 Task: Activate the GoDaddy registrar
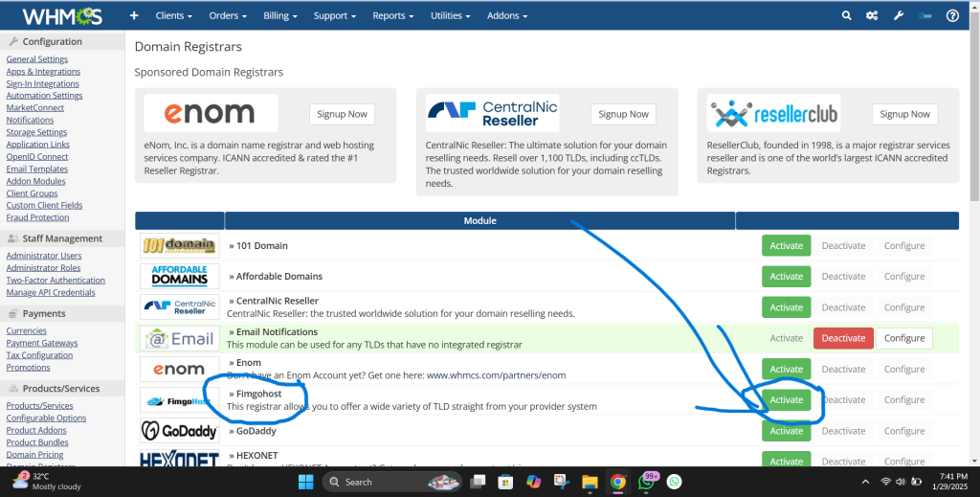point(787,431)
